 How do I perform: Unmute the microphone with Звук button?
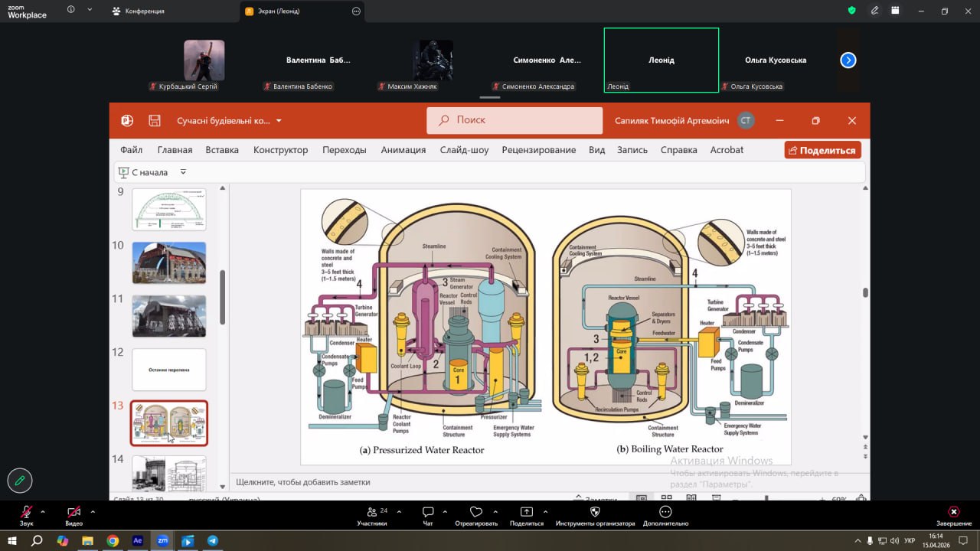point(27,512)
